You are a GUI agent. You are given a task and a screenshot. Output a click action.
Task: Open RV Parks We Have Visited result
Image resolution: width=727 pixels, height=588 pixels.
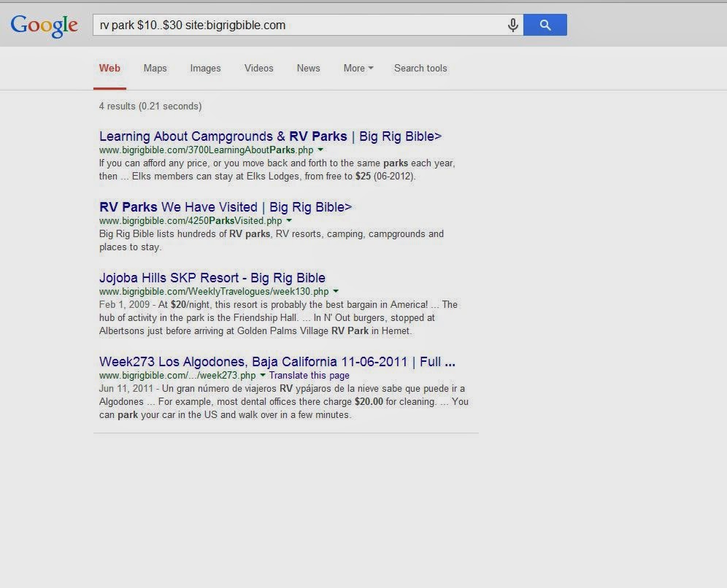pos(226,207)
